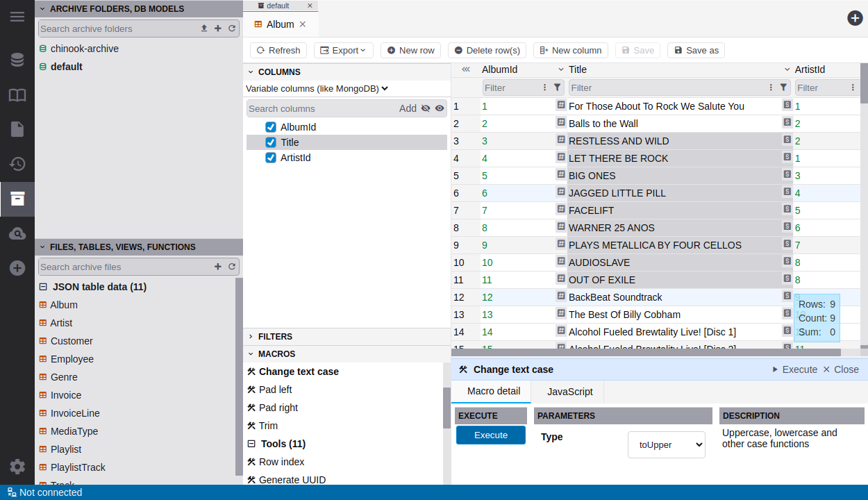Toggle the Title column checkbox
Image resolution: width=868 pixels, height=500 pixels.
(271, 142)
